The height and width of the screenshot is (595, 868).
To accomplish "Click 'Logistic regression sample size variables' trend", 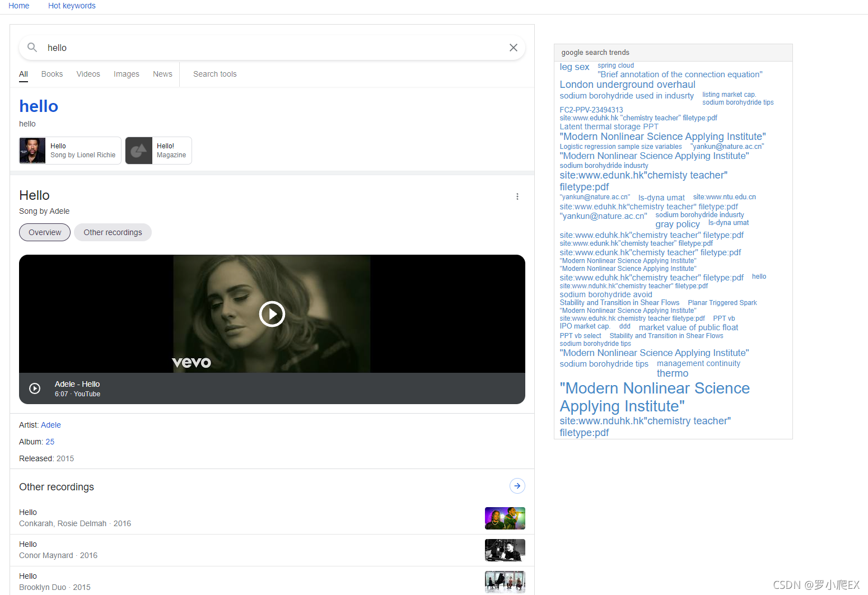I will tap(620, 147).
